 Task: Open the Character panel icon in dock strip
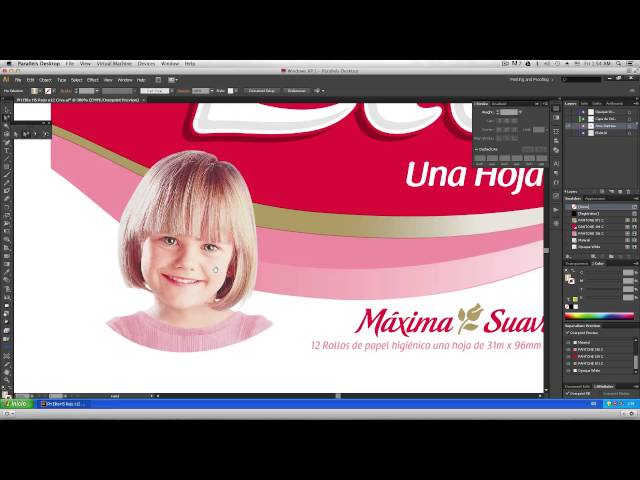(556, 163)
